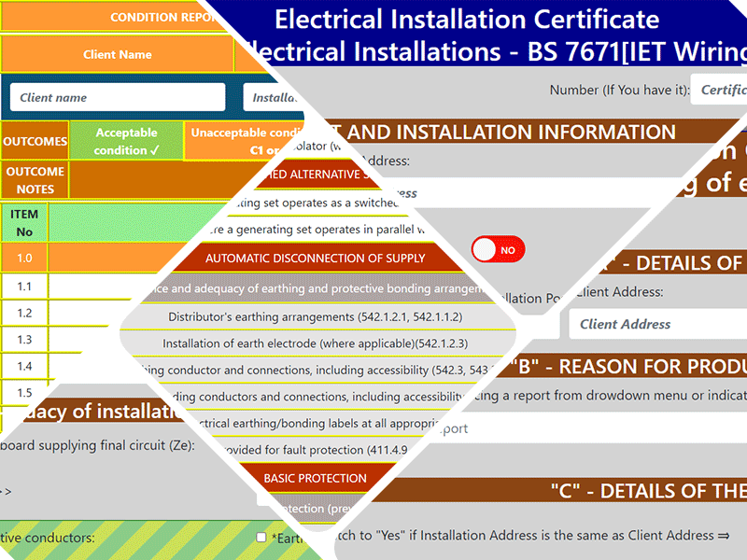
Task: Select item 1.5 in the ITEM No column
Action: [23, 393]
